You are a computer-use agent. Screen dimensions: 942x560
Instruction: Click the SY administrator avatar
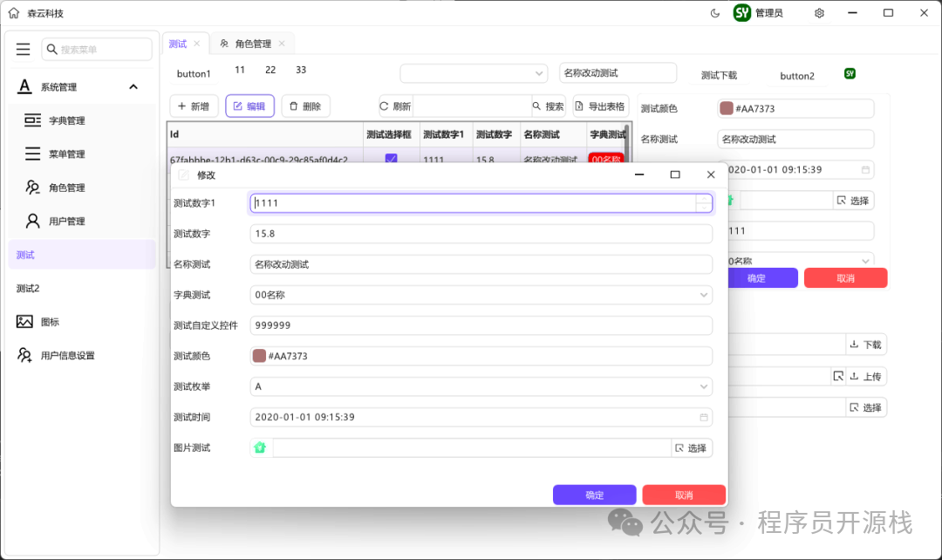click(x=742, y=12)
